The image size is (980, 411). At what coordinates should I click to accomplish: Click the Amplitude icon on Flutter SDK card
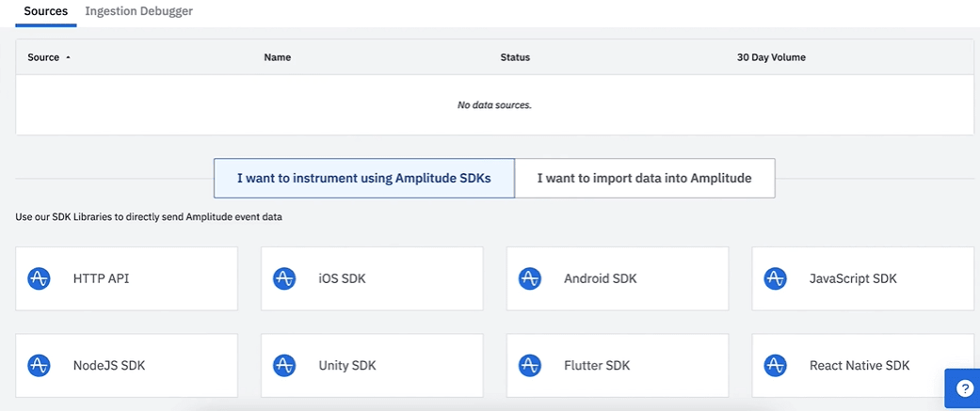coord(530,366)
